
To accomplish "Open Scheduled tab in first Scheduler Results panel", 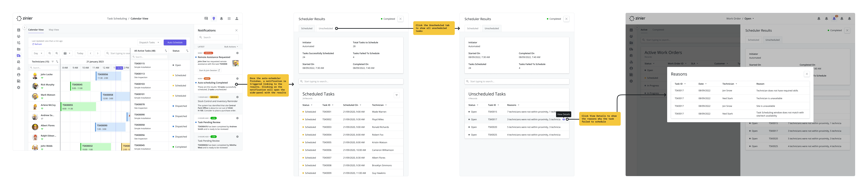I will pyautogui.click(x=307, y=28).
